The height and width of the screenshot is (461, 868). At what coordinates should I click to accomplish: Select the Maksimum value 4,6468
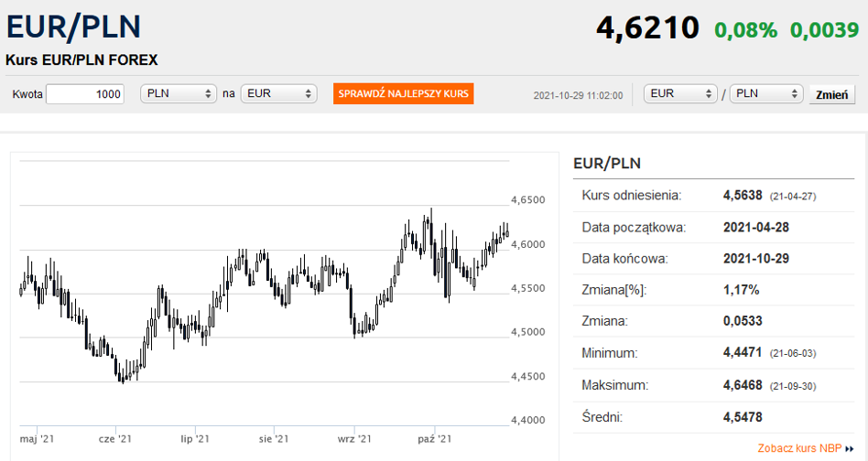click(x=743, y=385)
